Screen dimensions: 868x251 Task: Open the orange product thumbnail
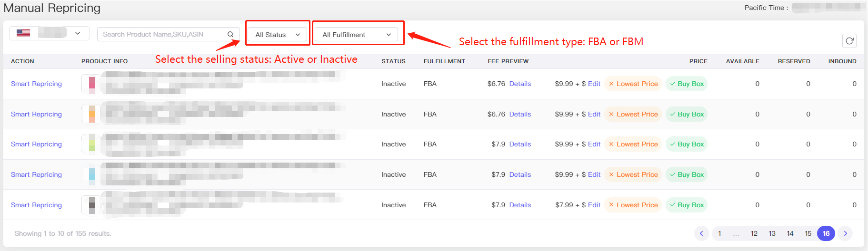click(x=91, y=114)
